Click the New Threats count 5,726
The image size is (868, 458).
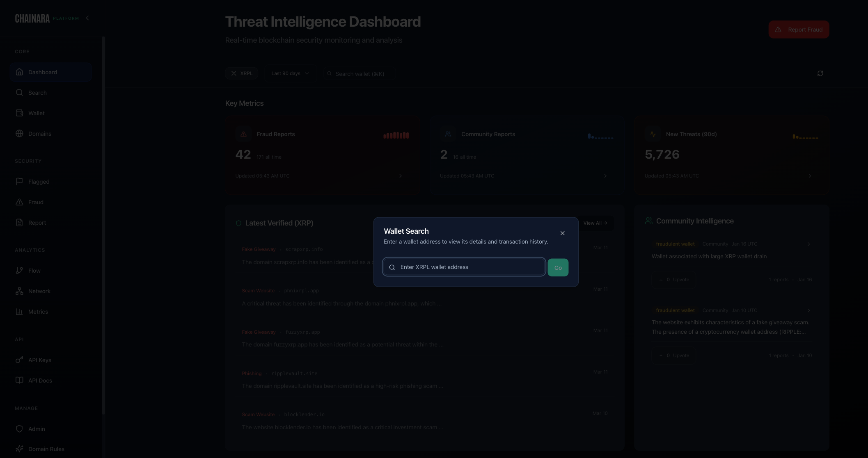tap(662, 155)
